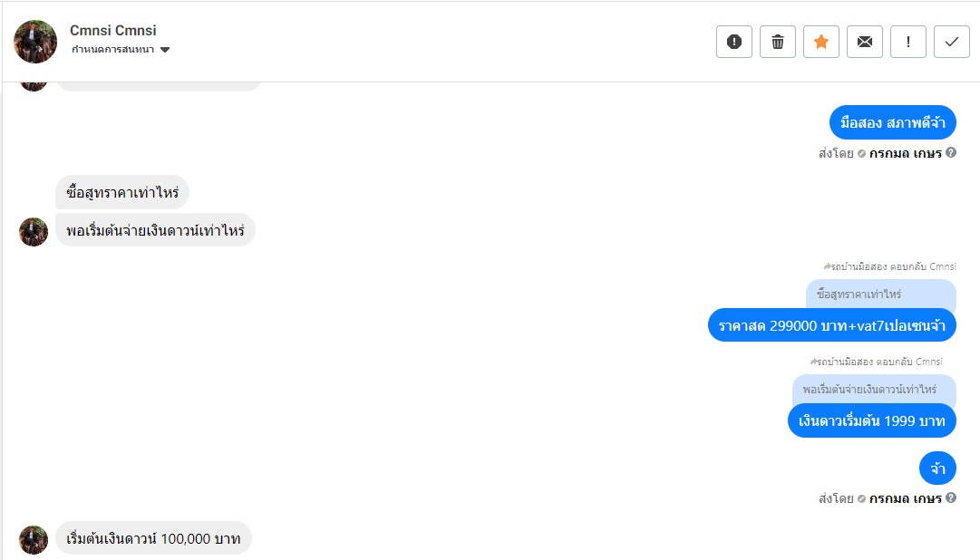Select the มือสอง สภาพดีจ้า message bubble
This screenshot has height=560, width=980.
pyautogui.click(x=892, y=122)
